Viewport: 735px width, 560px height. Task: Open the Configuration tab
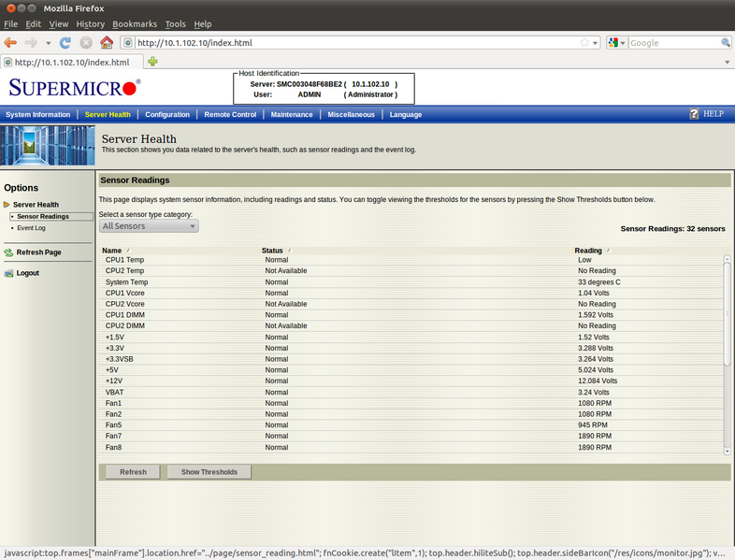tap(167, 114)
